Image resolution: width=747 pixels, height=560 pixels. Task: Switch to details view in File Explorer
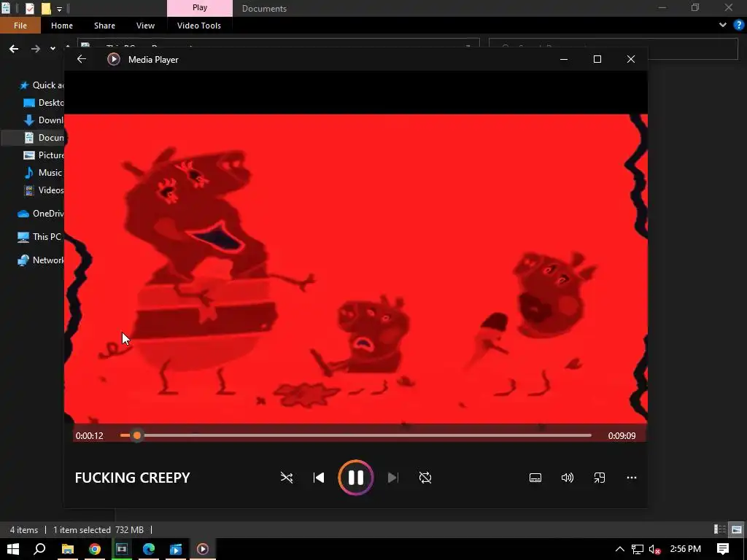click(x=720, y=529)
